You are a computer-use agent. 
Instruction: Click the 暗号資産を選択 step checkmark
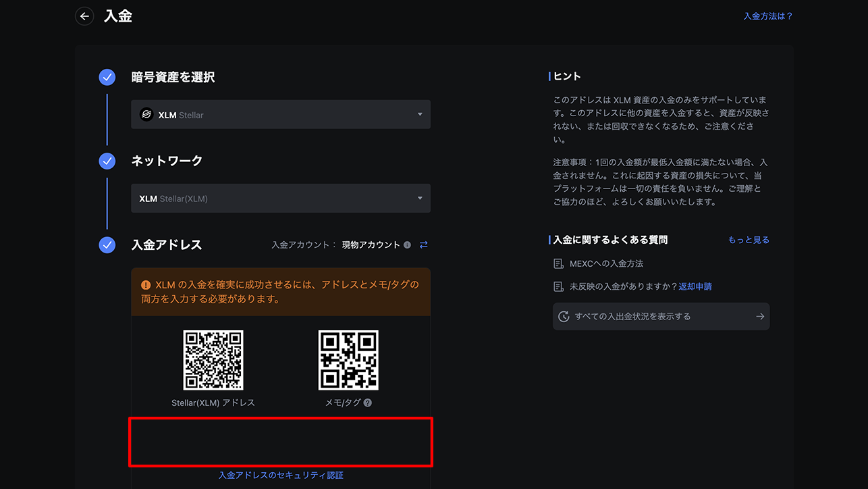pyautogui.click(x=107, y=77)
